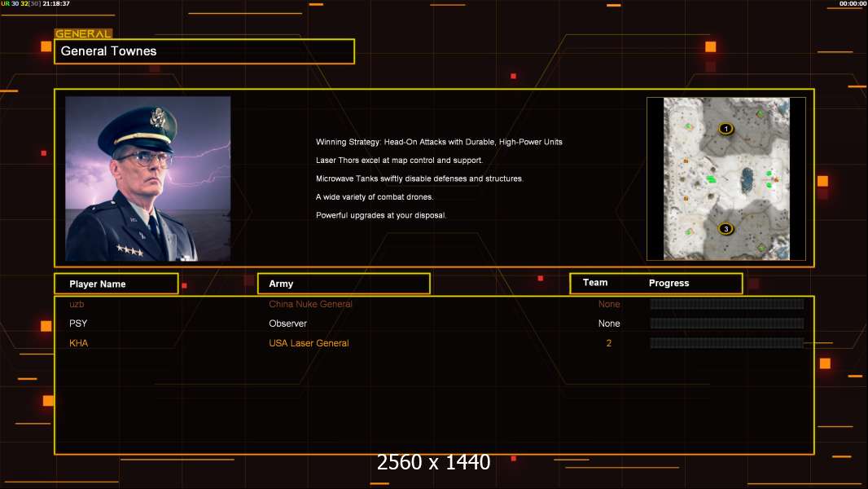
Task: Click the GENERAL heading label
Action: (83, 33)
